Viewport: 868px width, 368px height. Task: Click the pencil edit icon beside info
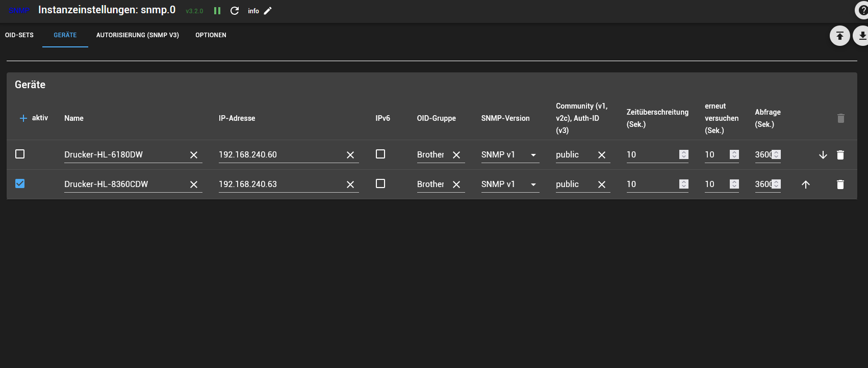click(x=268, y=11)
